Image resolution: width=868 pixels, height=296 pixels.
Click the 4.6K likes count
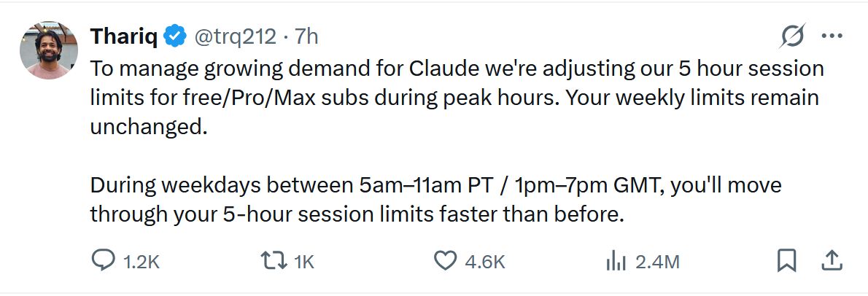click(x=485, y=262)
